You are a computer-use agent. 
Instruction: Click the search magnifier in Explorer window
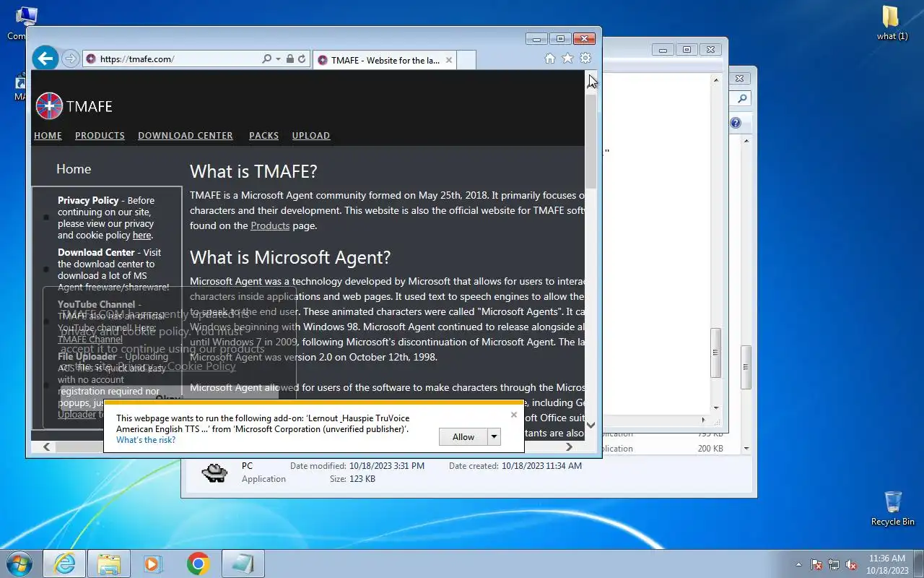[x=741, y=98]
